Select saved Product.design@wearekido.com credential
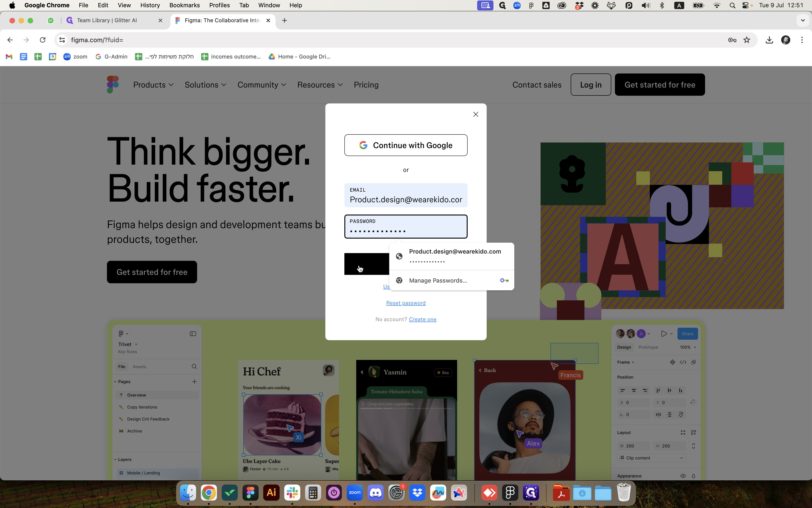The height and width of the screenshot is (508, 812). coord(452,256)
